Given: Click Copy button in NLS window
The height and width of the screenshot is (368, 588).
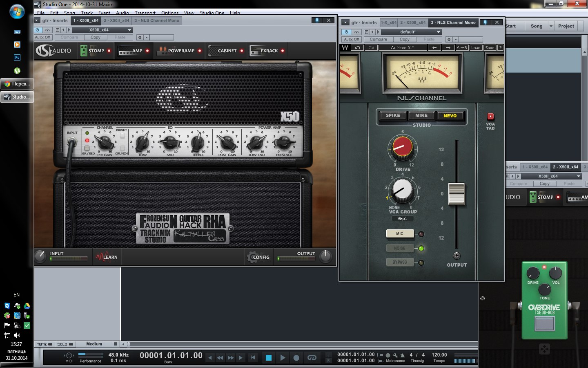Looking at the screenshot, I should click(405, 39).
